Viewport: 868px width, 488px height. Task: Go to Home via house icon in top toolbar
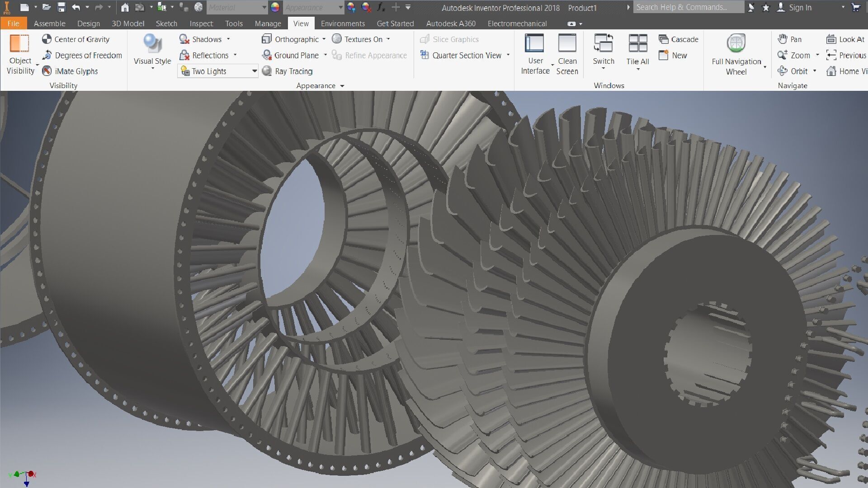[x=125, y=7]
